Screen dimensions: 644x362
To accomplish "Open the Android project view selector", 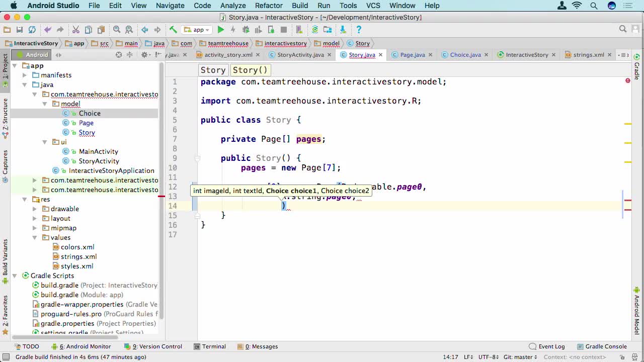I will coord(33,55).
